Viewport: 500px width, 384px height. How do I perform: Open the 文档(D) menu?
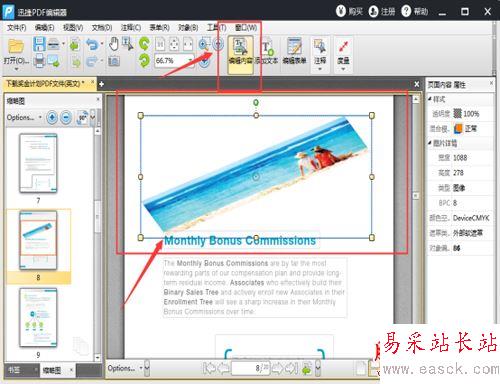pyautogui.click(x=102, y=28)
